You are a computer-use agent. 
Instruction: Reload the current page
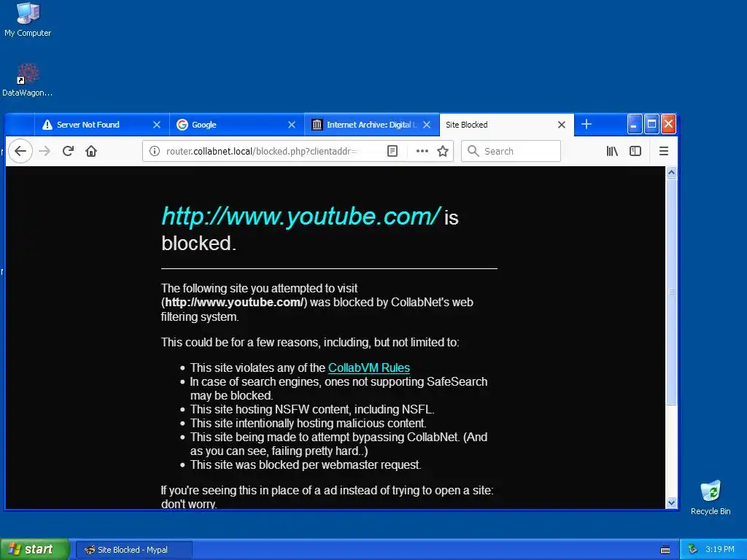coord(68,151)
